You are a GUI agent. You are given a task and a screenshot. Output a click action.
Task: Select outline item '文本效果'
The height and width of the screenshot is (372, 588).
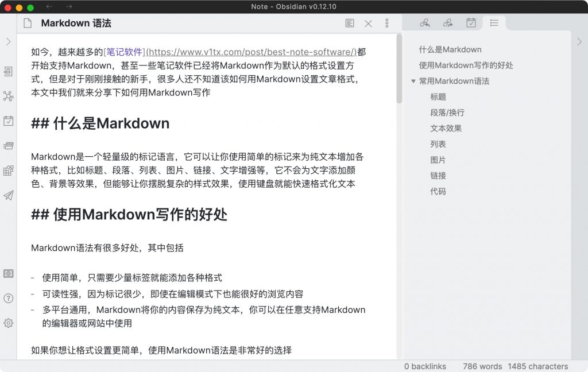point(446,128)
